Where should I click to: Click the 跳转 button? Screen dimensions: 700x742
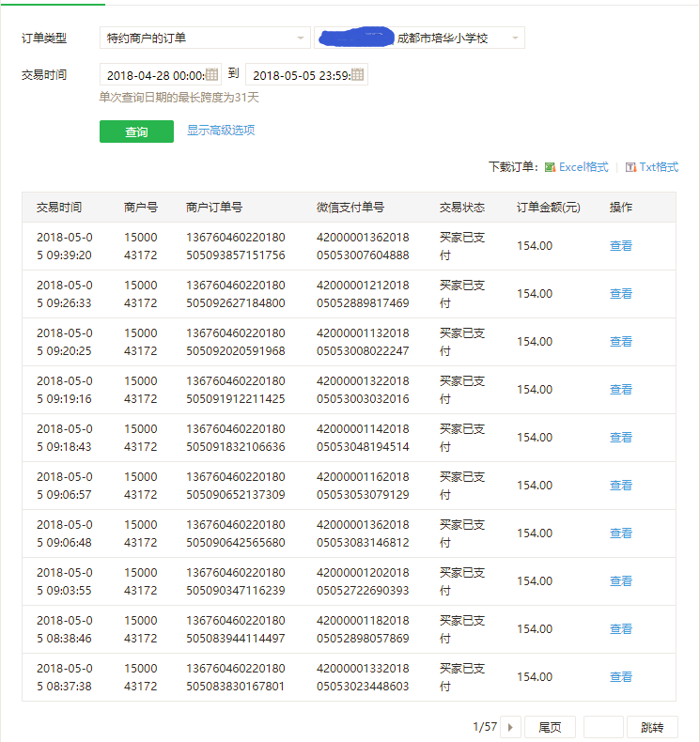click(x=652, y=727)
